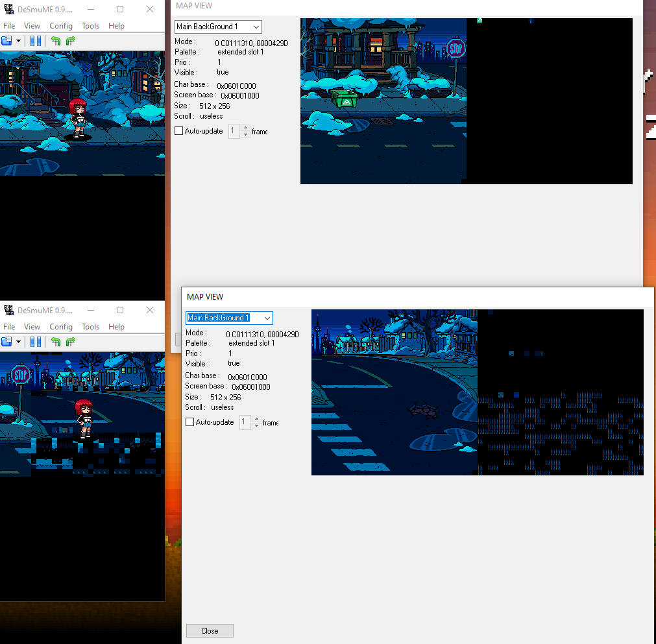Decrease frame count in lower Map View
The width and height of the screenshot is (656, 644).
click(x=256, y=425)
